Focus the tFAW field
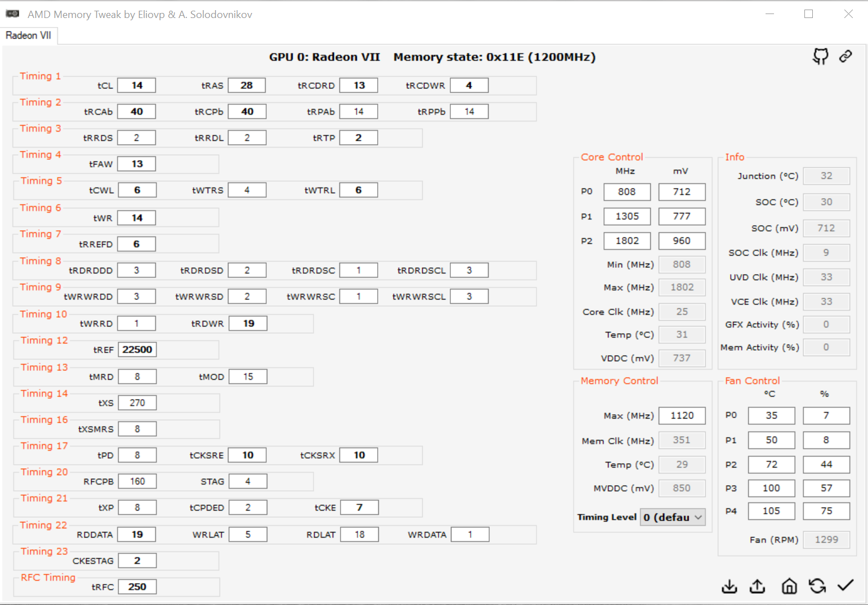868x605 pixels. click(137, 164)
